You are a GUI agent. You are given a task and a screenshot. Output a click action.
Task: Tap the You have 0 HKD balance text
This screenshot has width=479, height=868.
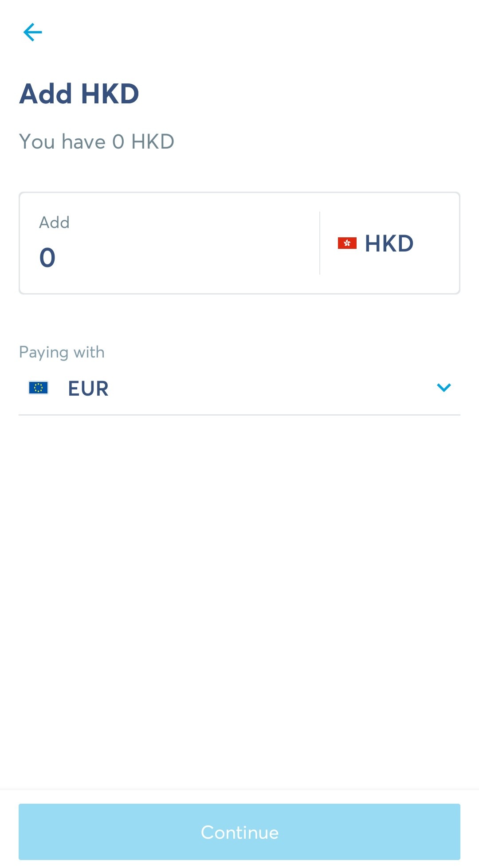click(97, 142)
